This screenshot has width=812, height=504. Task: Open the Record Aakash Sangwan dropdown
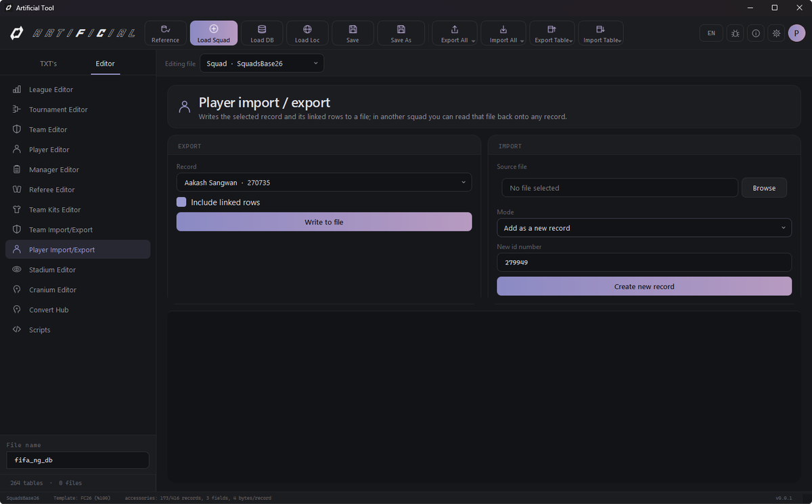pos(324,183)
